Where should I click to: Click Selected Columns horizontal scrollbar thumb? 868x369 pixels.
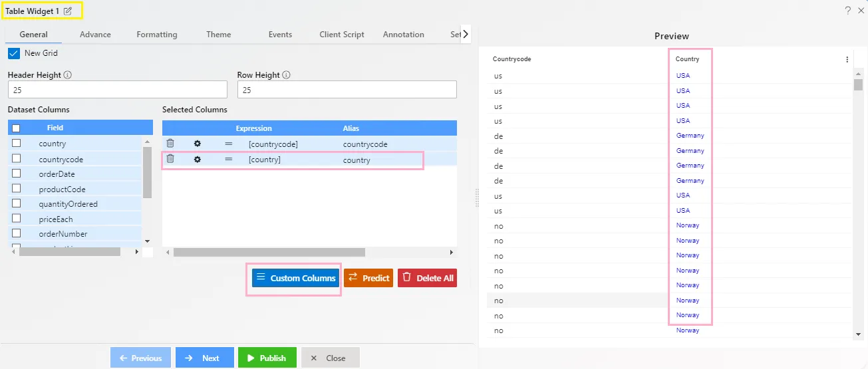coord(269,253)
